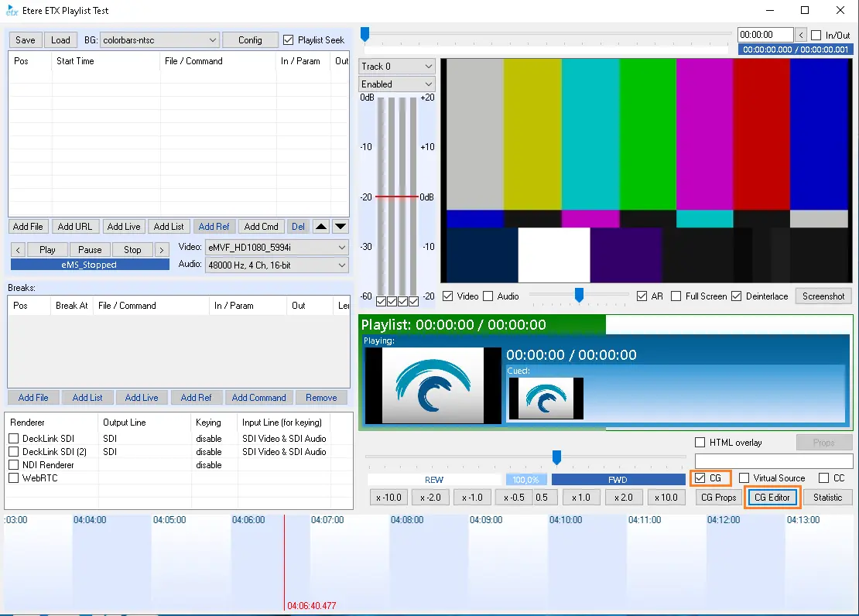Image resolution: width=859 pixels, height=616 pixels.
Task: Move selected playlist item down with arrow
Action: click(x=341, y=227)
